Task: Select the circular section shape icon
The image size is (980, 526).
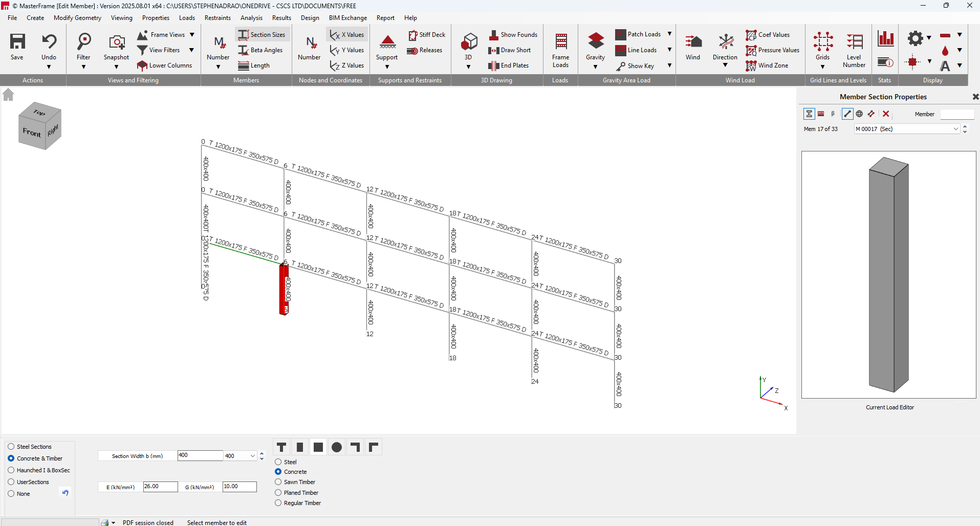Action: pyautogui.click(x=337, y=447)
